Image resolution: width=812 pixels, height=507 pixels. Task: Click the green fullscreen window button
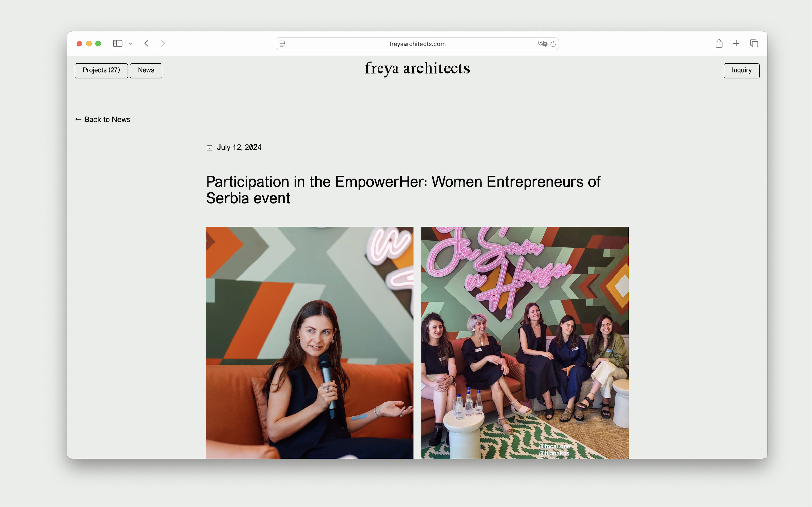tap(98, 44)
